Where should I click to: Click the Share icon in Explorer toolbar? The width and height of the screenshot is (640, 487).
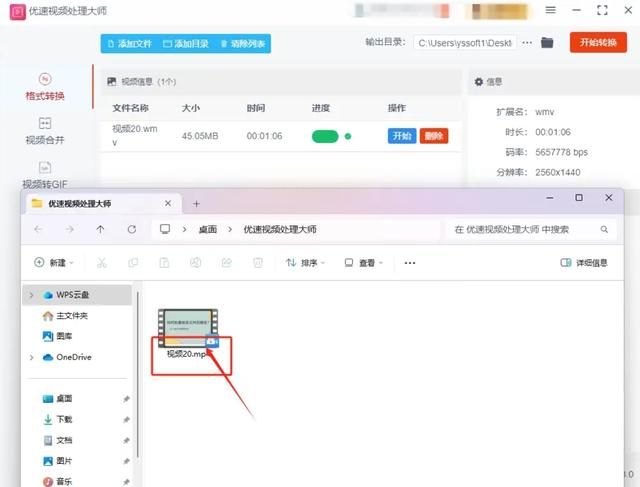[227, 263]
